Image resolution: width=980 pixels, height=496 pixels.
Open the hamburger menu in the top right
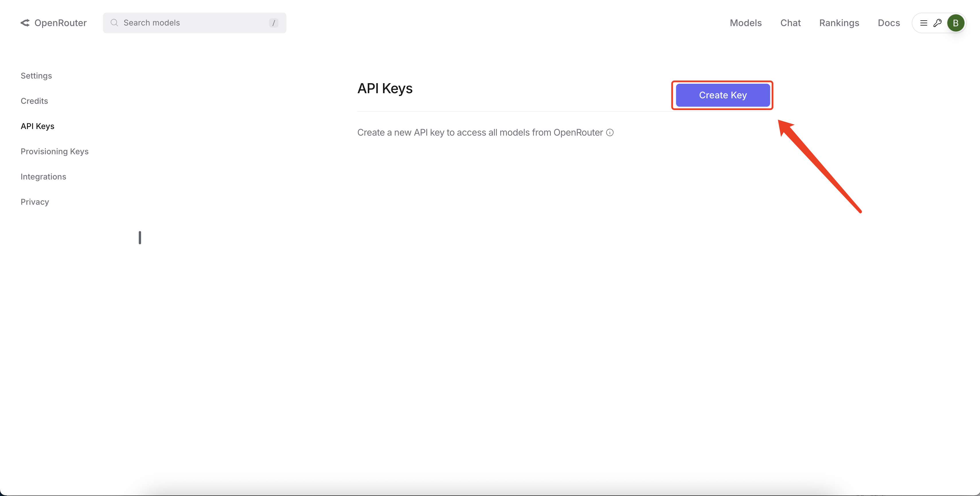pos(924,23)
